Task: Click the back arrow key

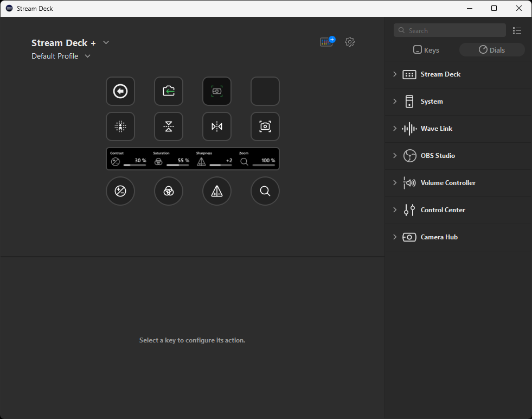Action: point(120,91)
